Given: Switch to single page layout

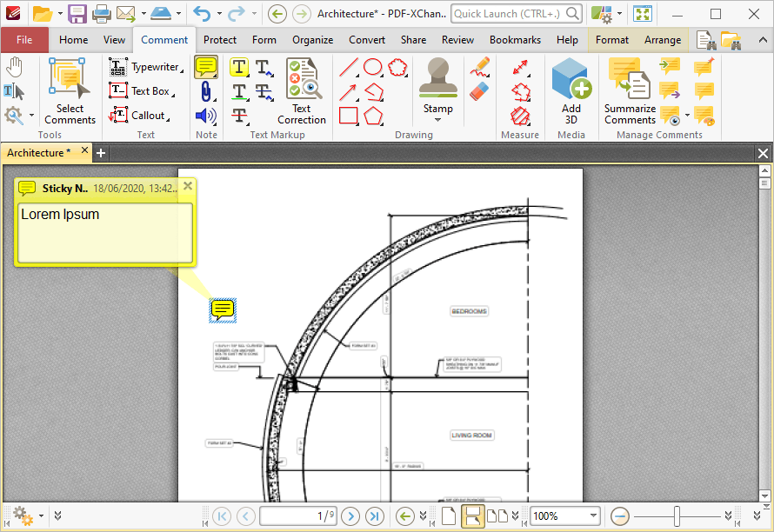Looking at the screenshot, I should 449,515.
